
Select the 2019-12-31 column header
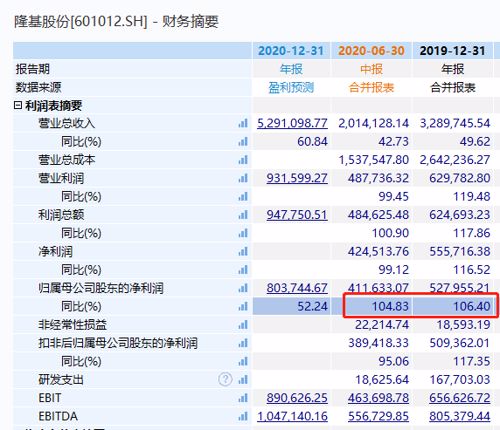(453, 51)
